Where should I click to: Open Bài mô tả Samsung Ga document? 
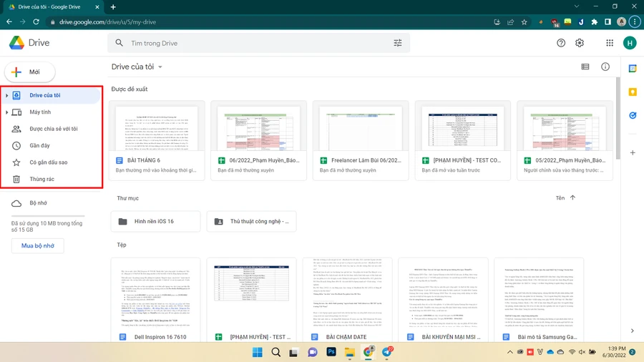click(539, 300)
